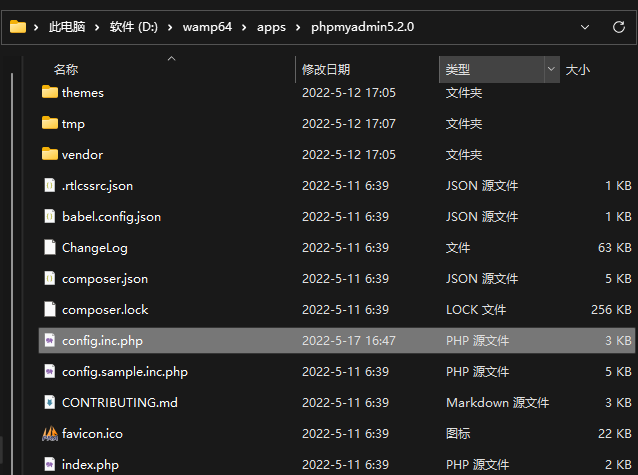Image resolution: width=638 pixels, height=475 pixels.
Task: Click the config.sample.inc.php file icon
Action: tap(50, 371)
